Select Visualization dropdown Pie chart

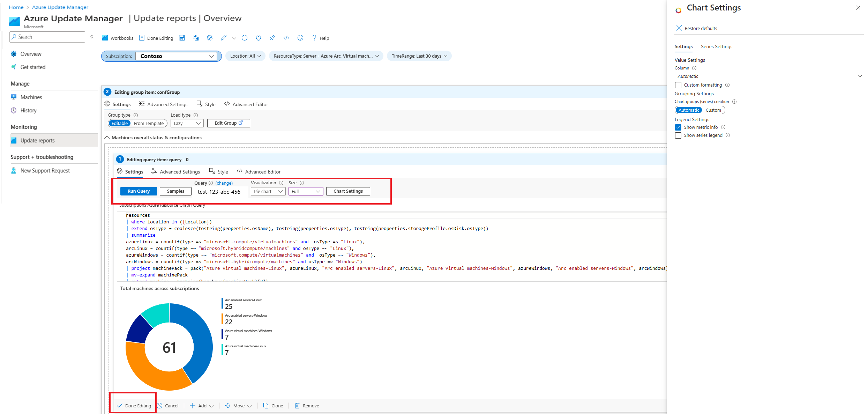point(267,191)
